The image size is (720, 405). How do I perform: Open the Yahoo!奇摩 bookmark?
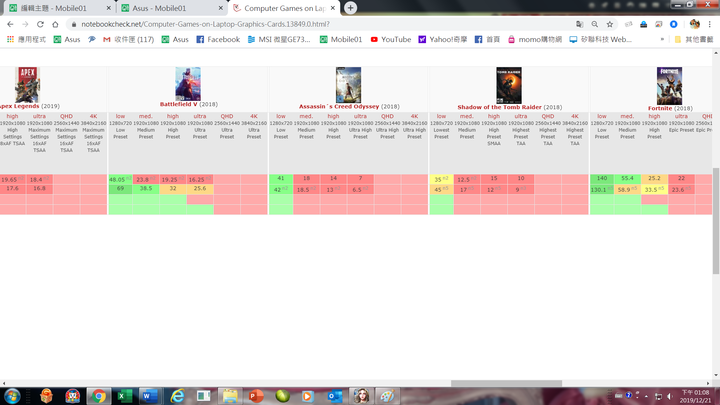point(443,39)
